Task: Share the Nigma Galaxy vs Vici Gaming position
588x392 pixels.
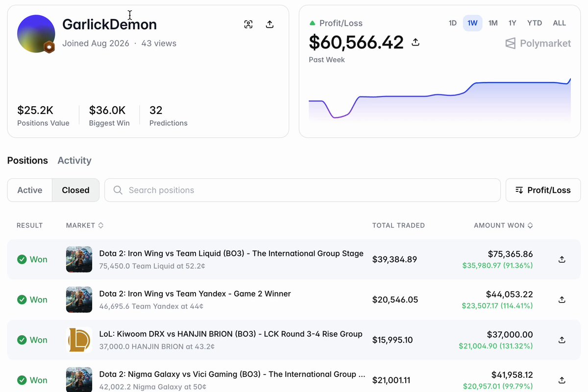Action: 562,380
